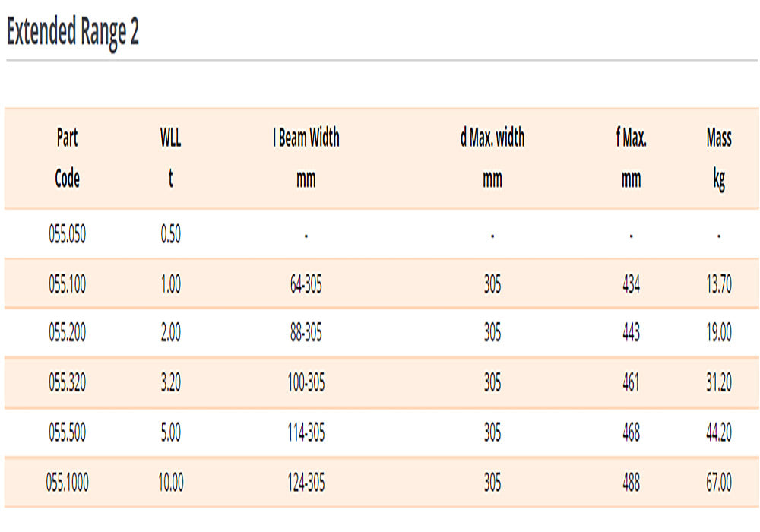This screenshot has width=760, height=532.
Task: Click the Mass kg column header
Action: 719,158
